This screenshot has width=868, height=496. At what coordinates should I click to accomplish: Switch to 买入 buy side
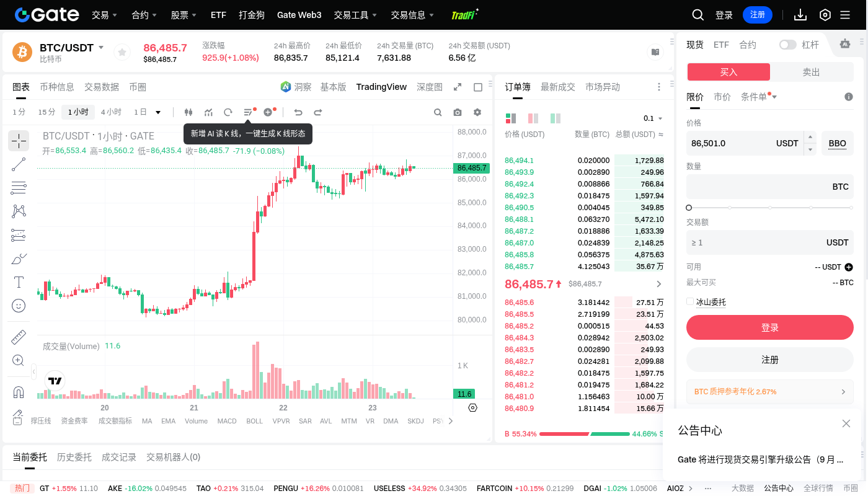click(x=728, y=72)
